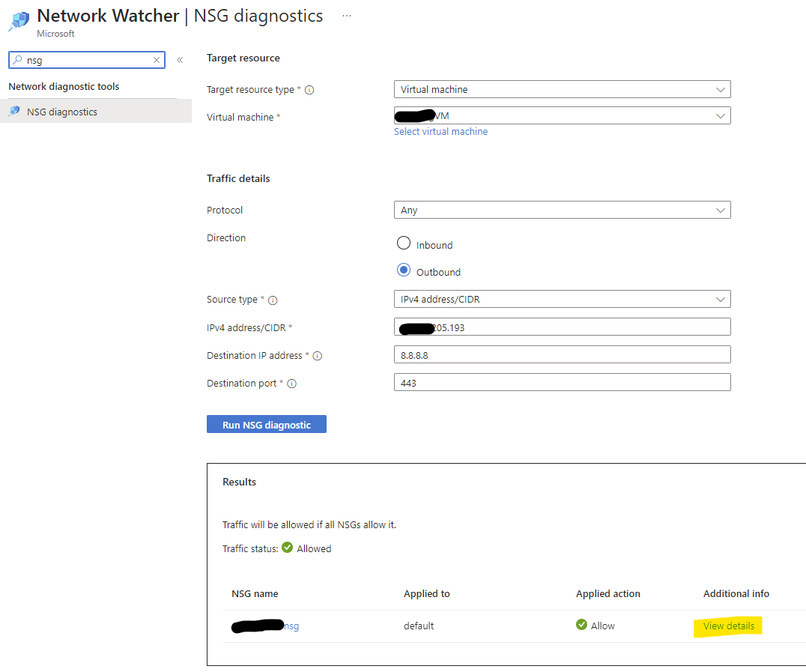
Task: Click the NSG diagnostics sidebar icon
Action: coord(15,111)
